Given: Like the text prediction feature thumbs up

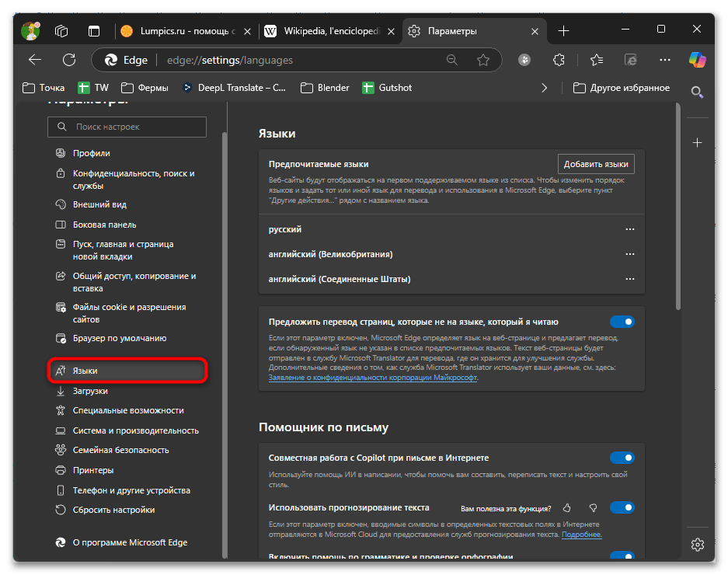Looking at the screenshot, I should pos(567,508).
